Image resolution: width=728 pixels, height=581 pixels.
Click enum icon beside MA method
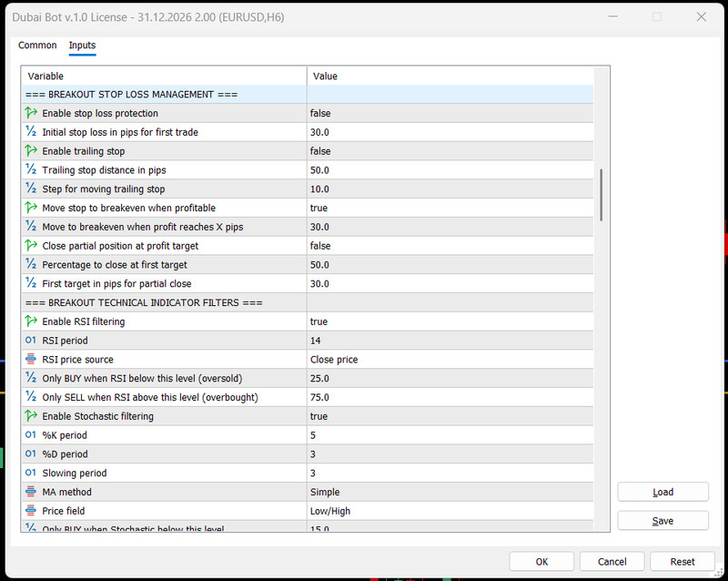[x=31, y=492]
